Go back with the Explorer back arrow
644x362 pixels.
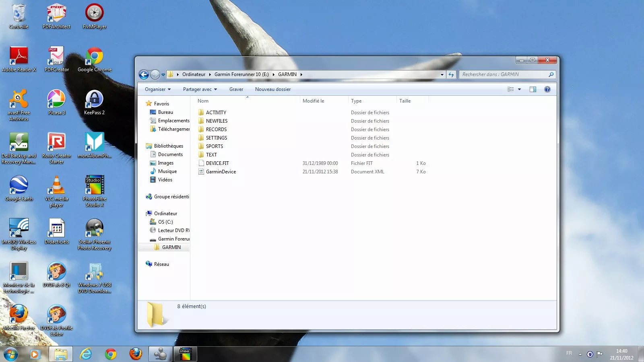coord(144,74)
